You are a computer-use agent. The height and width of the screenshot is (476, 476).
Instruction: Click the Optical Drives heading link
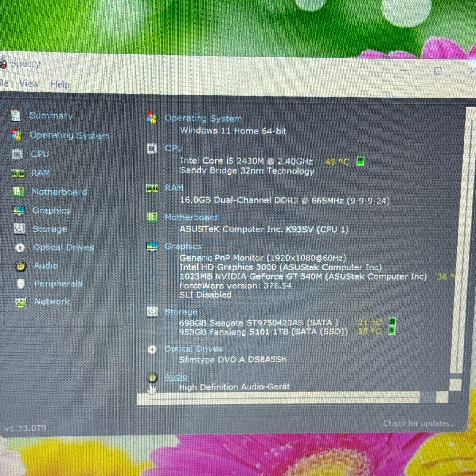click(x=193, y=349)
